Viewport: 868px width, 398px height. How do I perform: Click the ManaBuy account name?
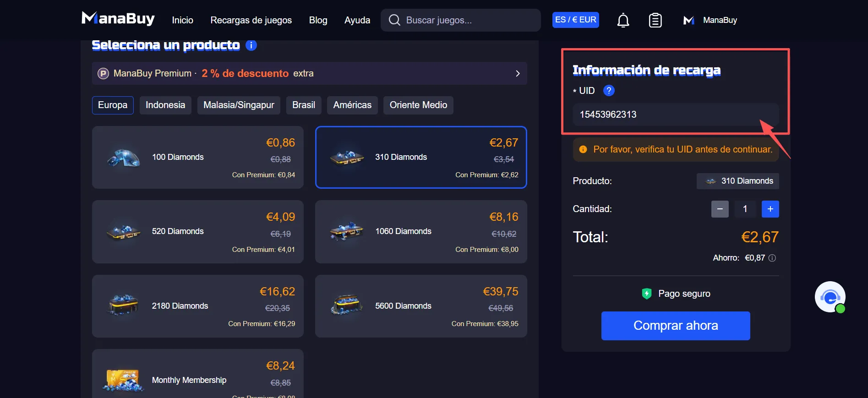pos(720,20)
